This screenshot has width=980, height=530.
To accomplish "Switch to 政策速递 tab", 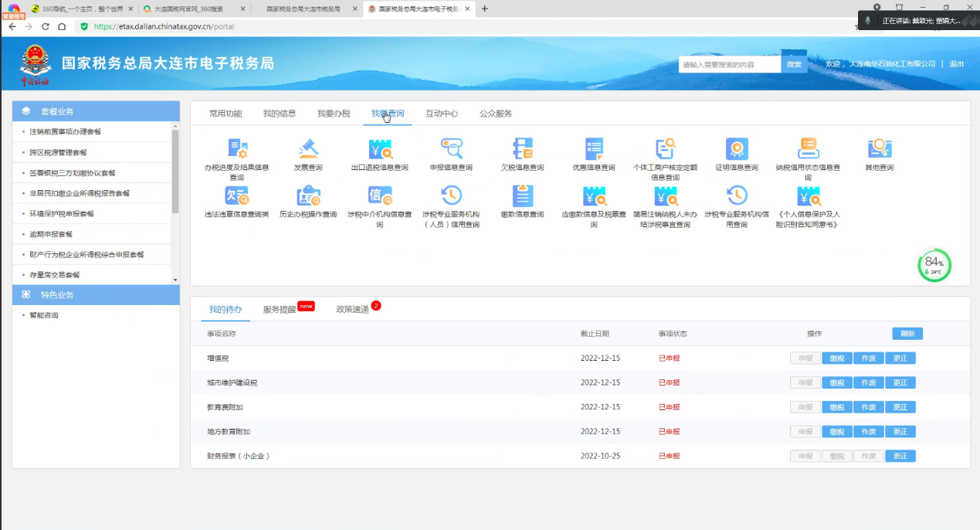I will [352, 309].
